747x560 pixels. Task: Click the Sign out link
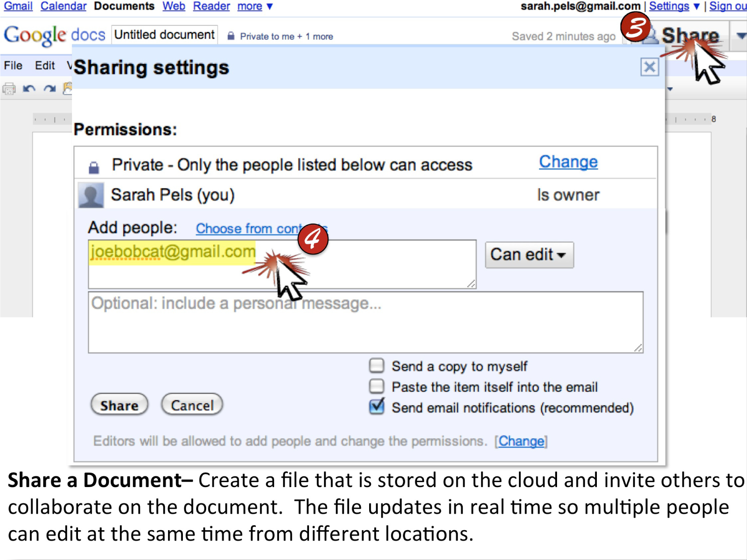click(x=728, y=6)
